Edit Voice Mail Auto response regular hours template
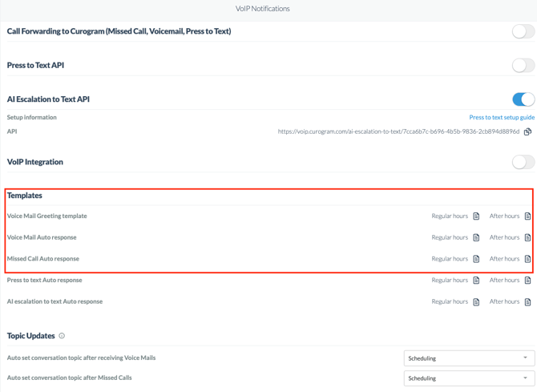This screenshot has height=392, width=537. (x=476, y=238)
